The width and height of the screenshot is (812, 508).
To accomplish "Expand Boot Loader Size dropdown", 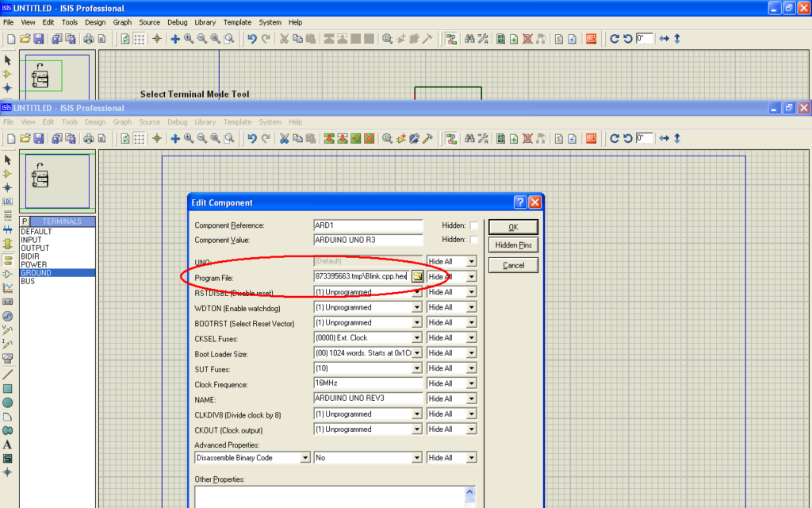I will [x=417, y=353].
